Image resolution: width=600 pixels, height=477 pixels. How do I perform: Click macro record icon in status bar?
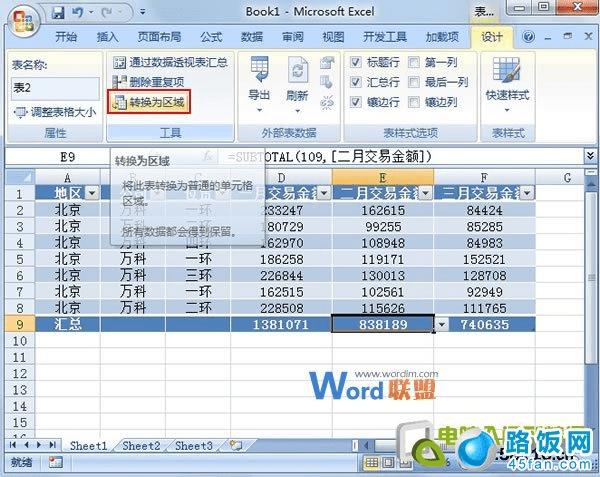point(55,462)
